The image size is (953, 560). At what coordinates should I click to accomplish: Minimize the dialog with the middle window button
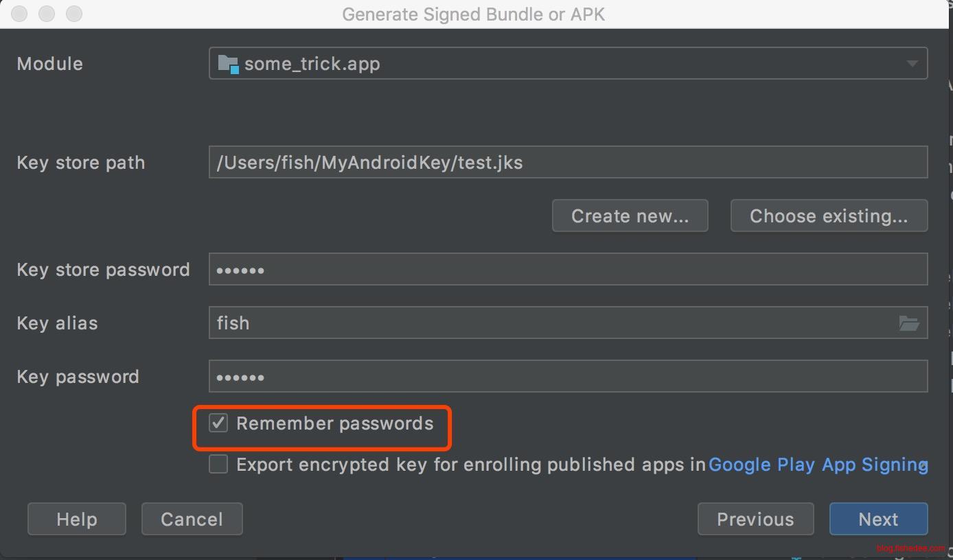[47, 14]
